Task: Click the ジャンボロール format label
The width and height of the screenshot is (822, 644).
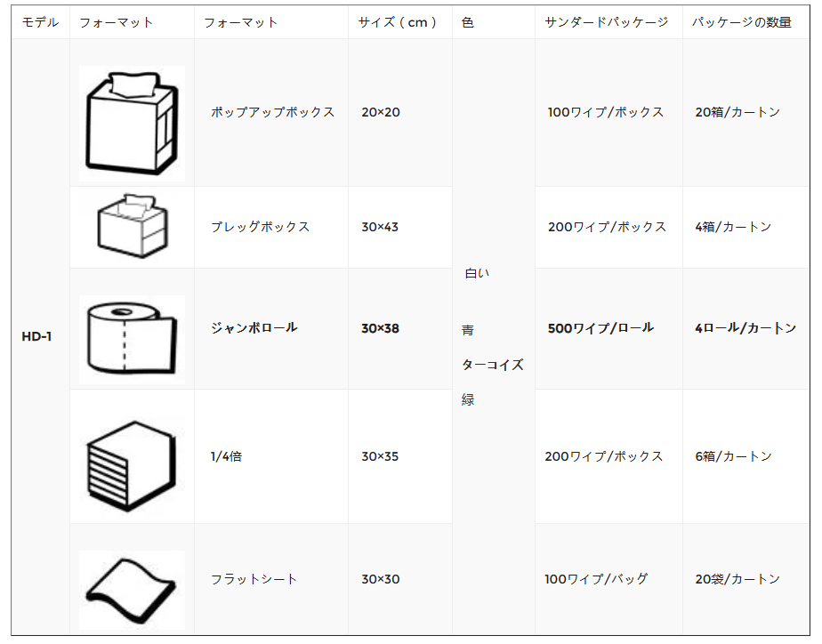Action: point(254,328)
